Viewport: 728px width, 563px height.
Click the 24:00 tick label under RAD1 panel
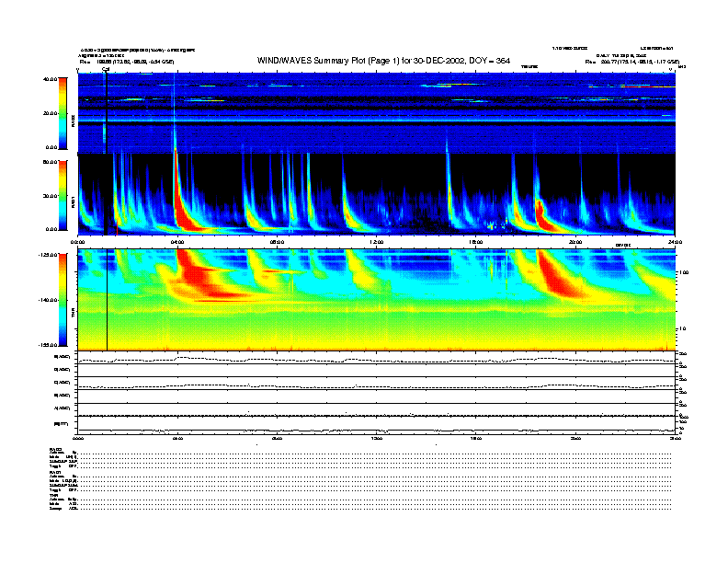click(675, 242)
